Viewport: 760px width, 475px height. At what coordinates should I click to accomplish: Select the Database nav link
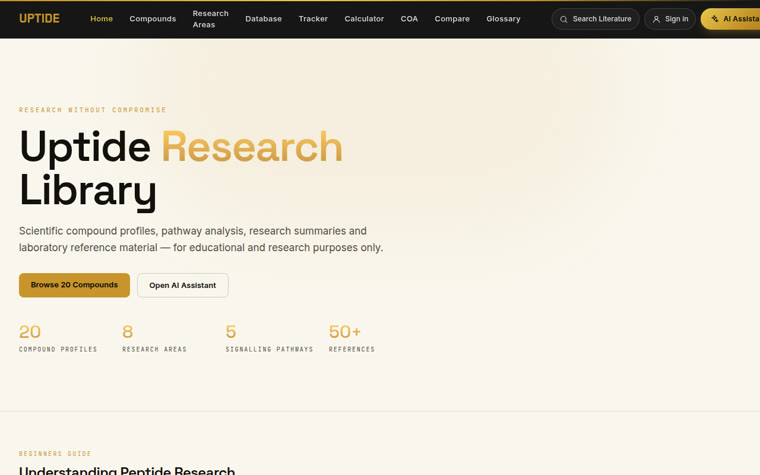tap(263, 19)
